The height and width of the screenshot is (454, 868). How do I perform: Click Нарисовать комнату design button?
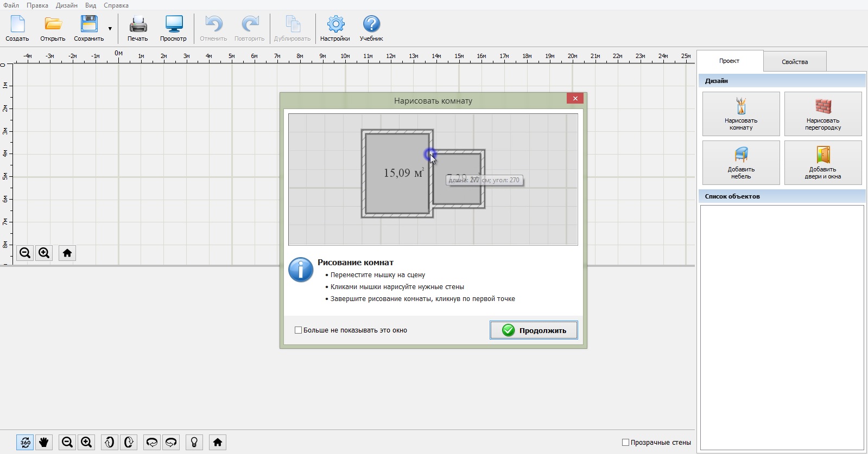coord(741,114)
